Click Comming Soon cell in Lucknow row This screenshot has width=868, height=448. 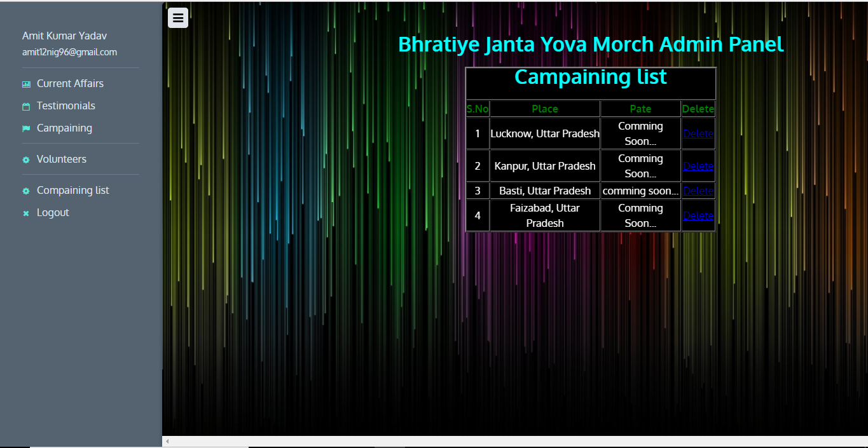(x=640, y=133)
